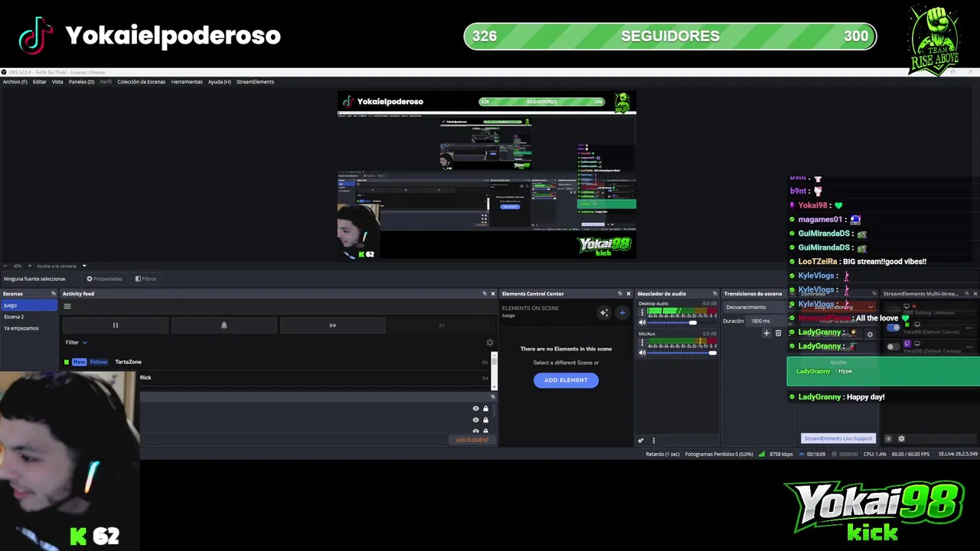This screenshot has height=551, width=980.
Task: Toggle the Kick Yokai98 stream switch
Action: pyautogui.click(x=893, y=328)
